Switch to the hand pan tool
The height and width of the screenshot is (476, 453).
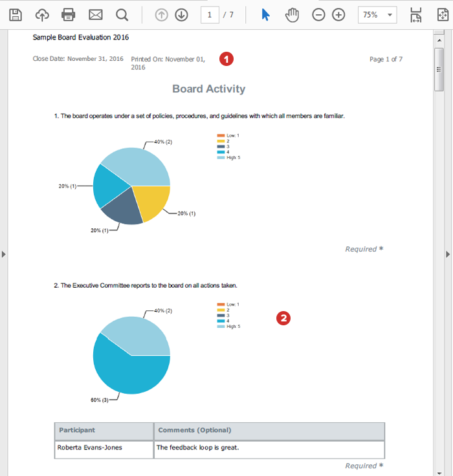pos(292,14)
